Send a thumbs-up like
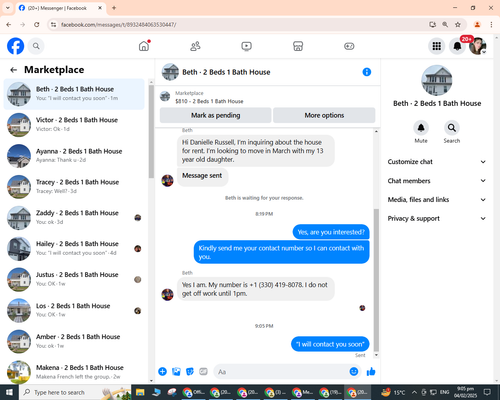The height and width of the screenshot is (400, 500). [371, 371]
